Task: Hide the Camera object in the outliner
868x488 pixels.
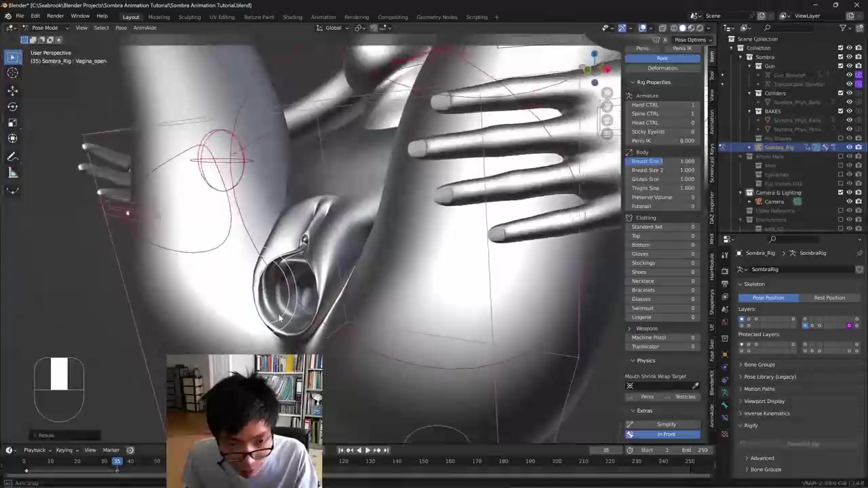Action: [849, 202]
